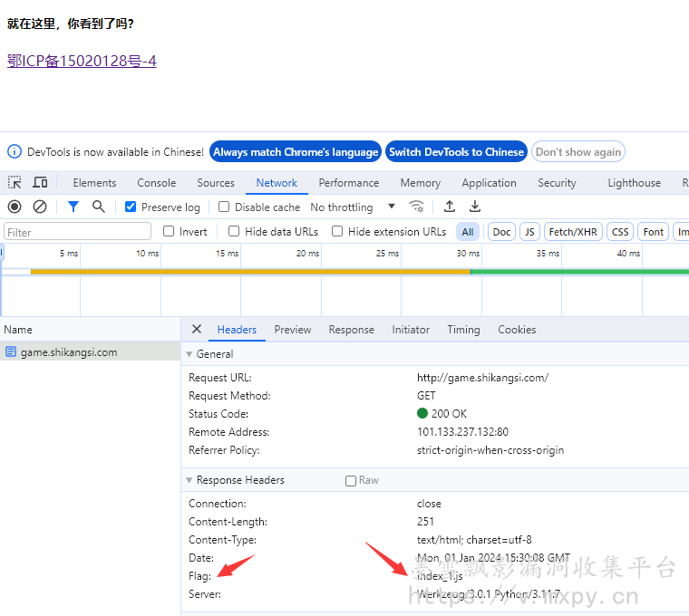The height and width of the screenshot is (616, 689).
Task: Switch to the Console tab
Action: 157,183
